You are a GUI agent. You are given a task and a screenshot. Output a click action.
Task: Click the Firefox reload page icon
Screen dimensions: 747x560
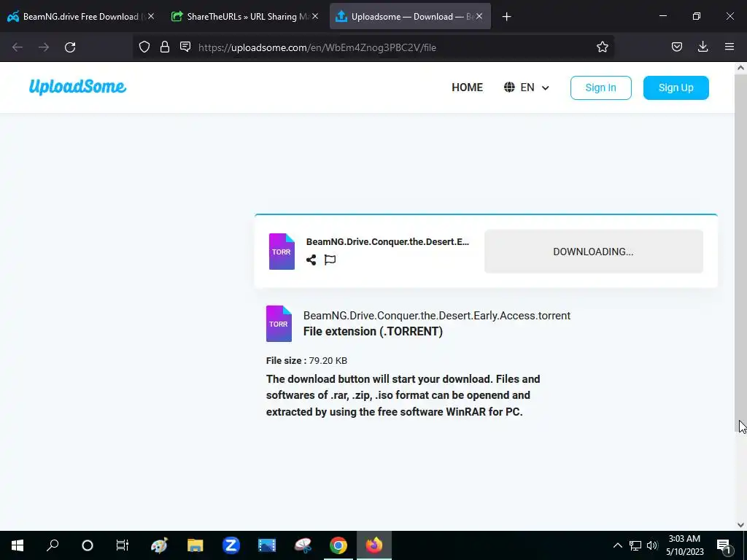pos(70,47)
